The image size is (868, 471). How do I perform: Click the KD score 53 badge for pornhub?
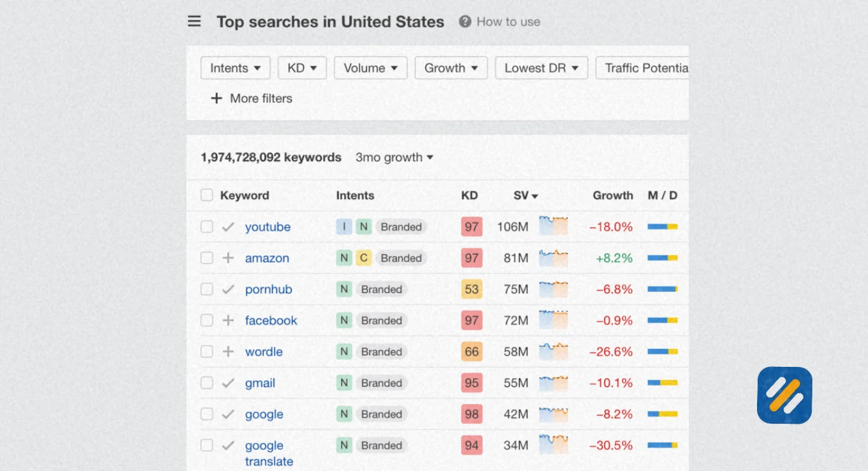[472, 289]
